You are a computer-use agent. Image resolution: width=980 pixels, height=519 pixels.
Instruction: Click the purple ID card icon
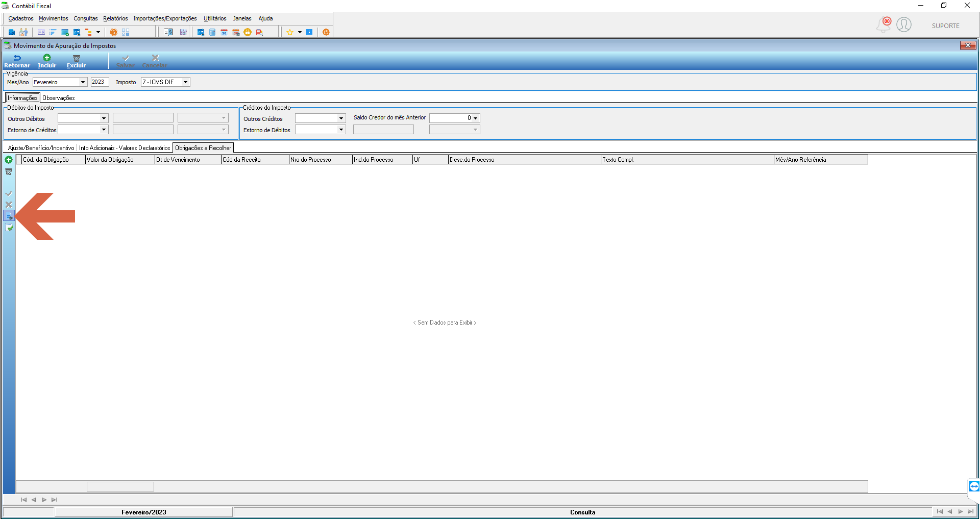41,32
